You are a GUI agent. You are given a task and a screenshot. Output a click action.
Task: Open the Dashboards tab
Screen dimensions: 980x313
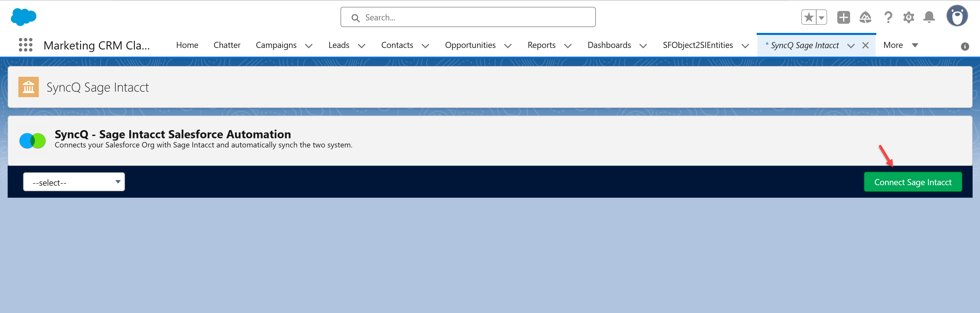[x=609, y=45]
